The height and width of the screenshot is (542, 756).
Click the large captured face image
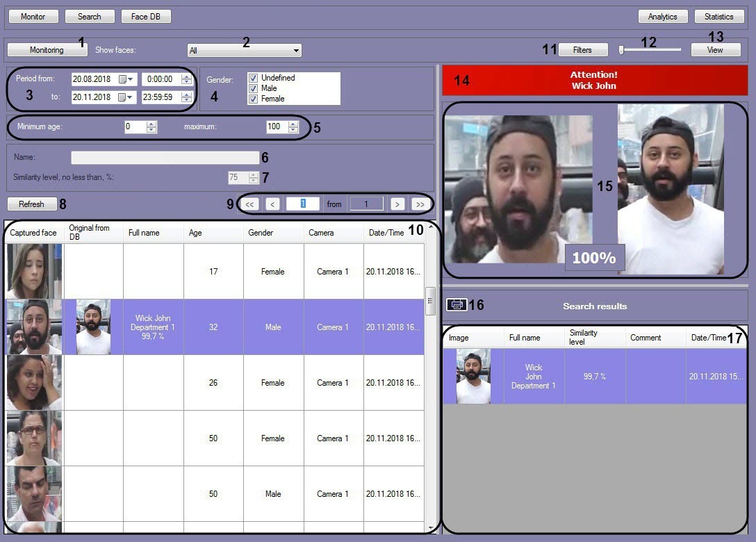[x=518, y=189]
